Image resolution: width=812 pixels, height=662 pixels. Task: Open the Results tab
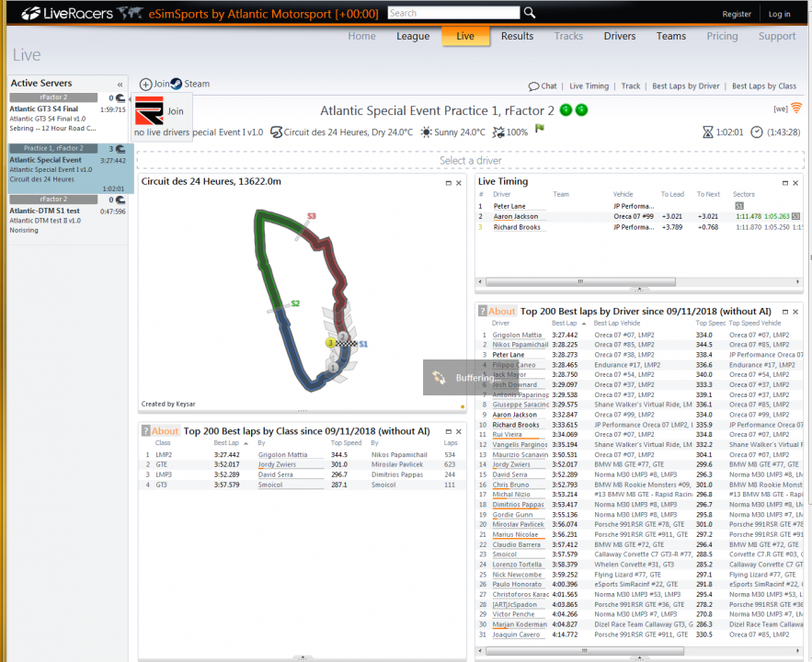517,36
